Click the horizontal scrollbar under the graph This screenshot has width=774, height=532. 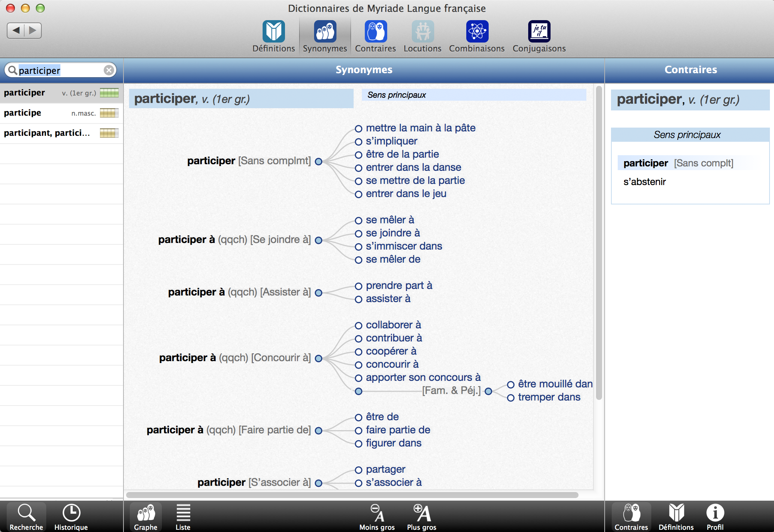tap(352, 495)
